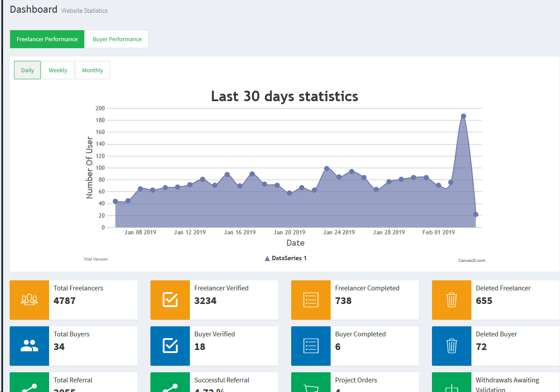Select the Freelancer Performance tab
The width and height of the screenshot is (560, 392).
coord(47,39)
